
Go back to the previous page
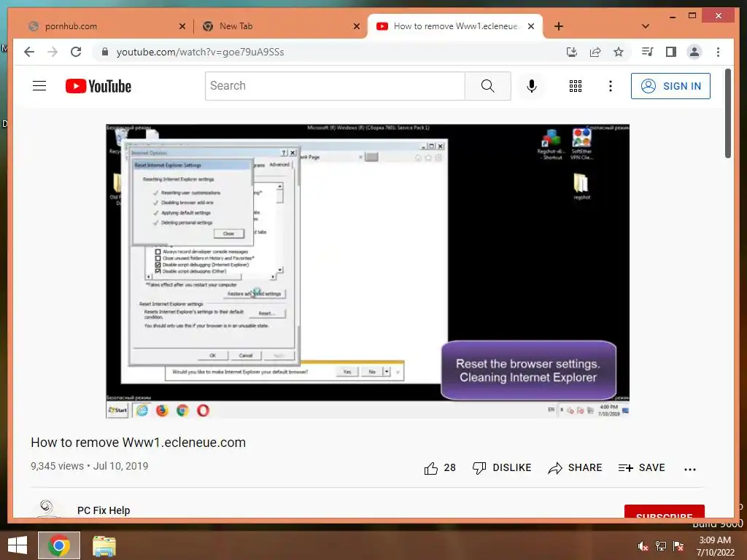[x=29, y=52]
